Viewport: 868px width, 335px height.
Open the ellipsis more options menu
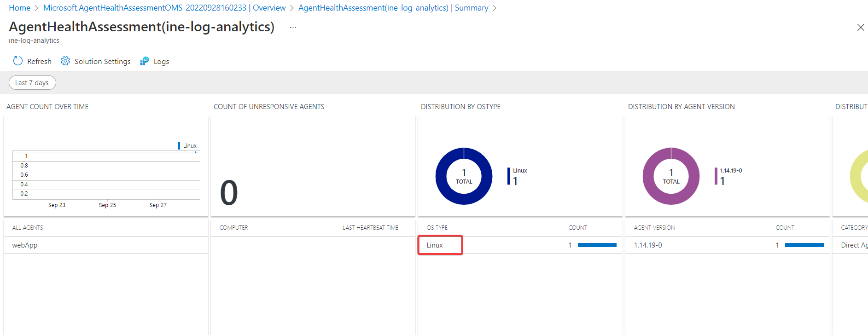click(x=293, y=28)
